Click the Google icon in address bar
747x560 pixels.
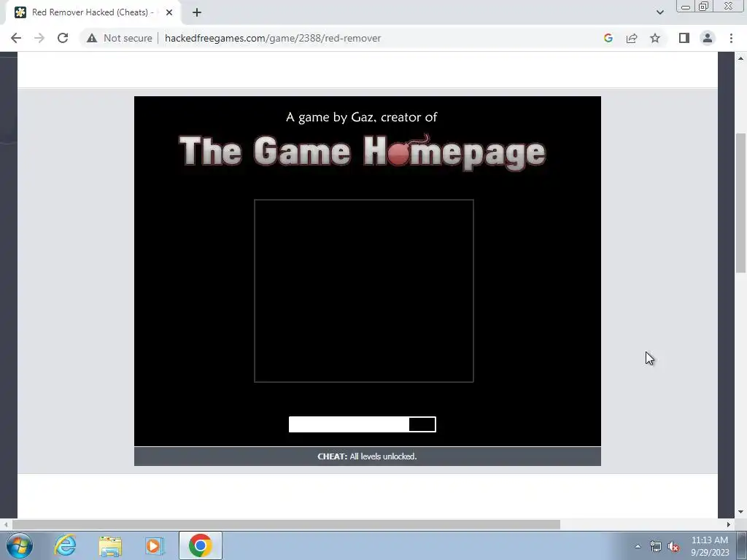pos(608,38)
